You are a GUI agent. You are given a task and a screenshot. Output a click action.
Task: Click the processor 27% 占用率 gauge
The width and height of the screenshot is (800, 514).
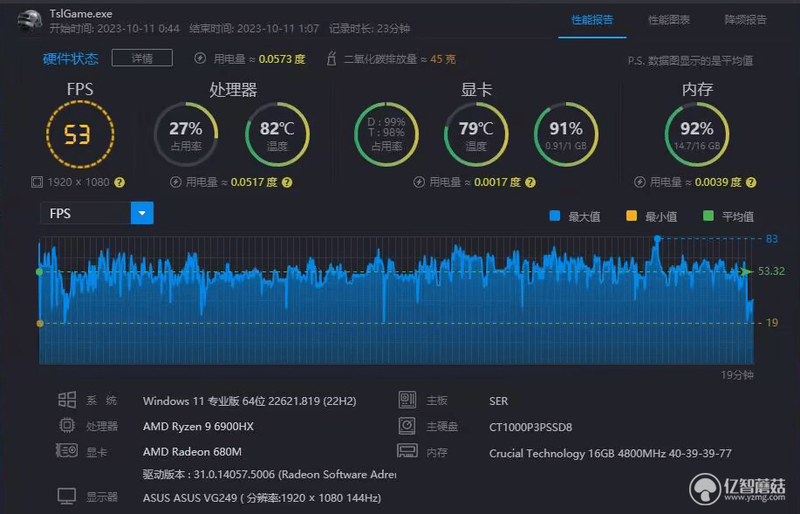point(186,134)
